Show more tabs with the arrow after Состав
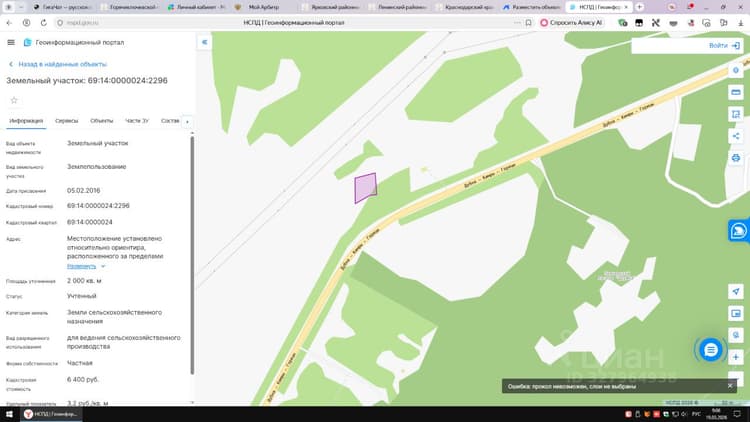Image resolution: width=750 pixels, height=422 pixels. [187, 122]
